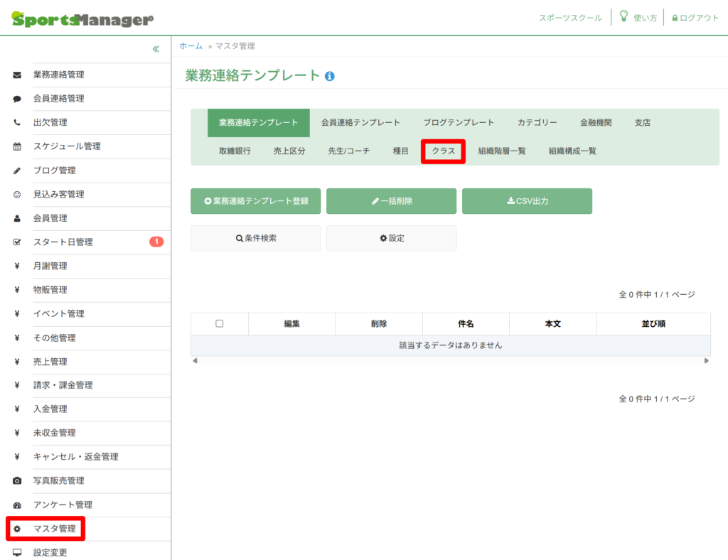Viewport: 728px width, 560px height.
Task: Toggle the select-all checkbox in table header
Action: point(219,323)
